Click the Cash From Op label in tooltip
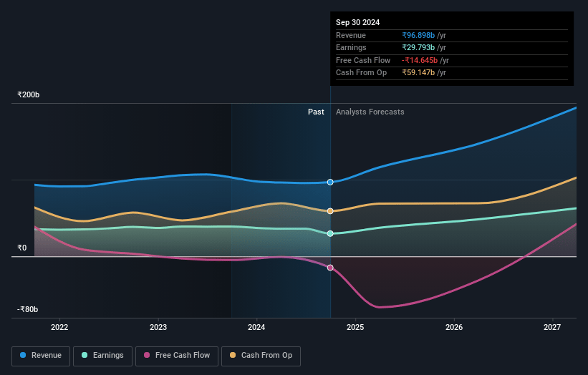 pos(361,73)
